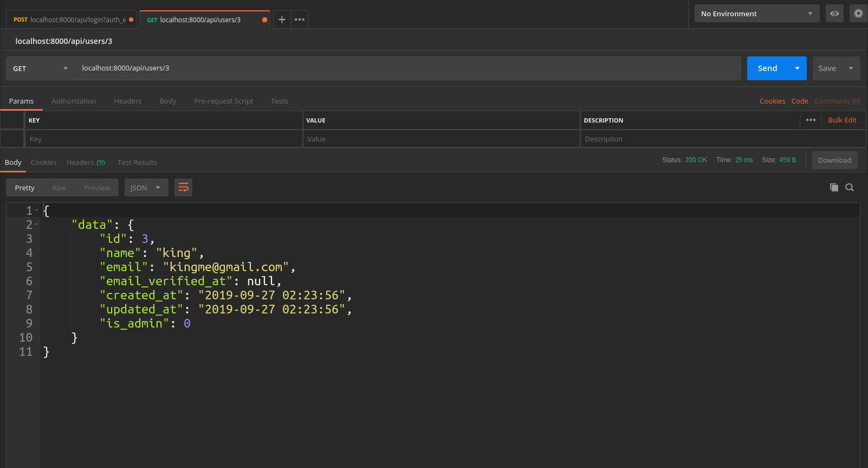
Task: Show response Body tab
Action: (13, 163)
